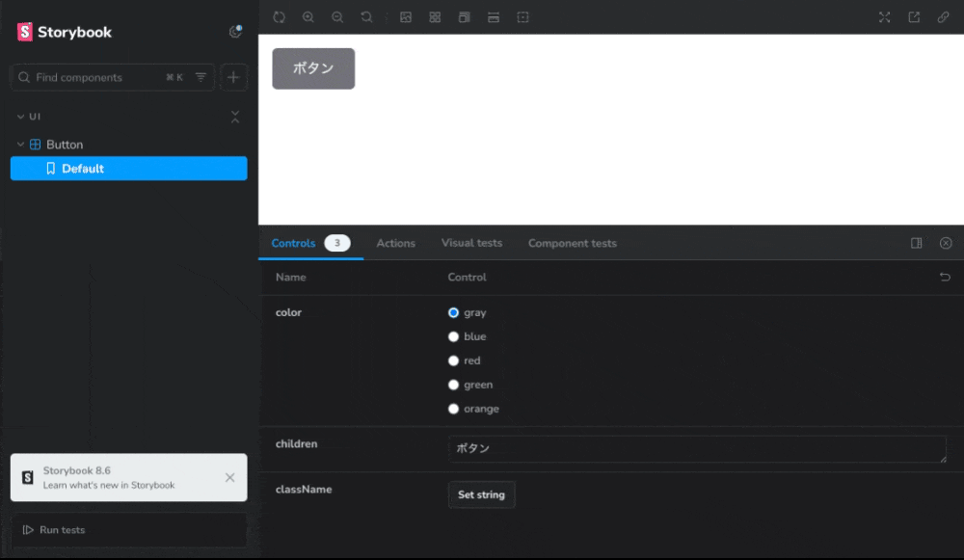Image resolution: width=964 pixels, height=560 pixels.
Task: Reset the preview zoom
Action: (x=366, y=17)
